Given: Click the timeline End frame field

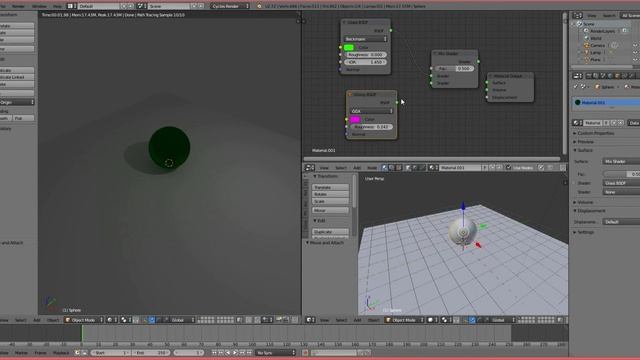Looking at the screenshot, I should point(151,353).
